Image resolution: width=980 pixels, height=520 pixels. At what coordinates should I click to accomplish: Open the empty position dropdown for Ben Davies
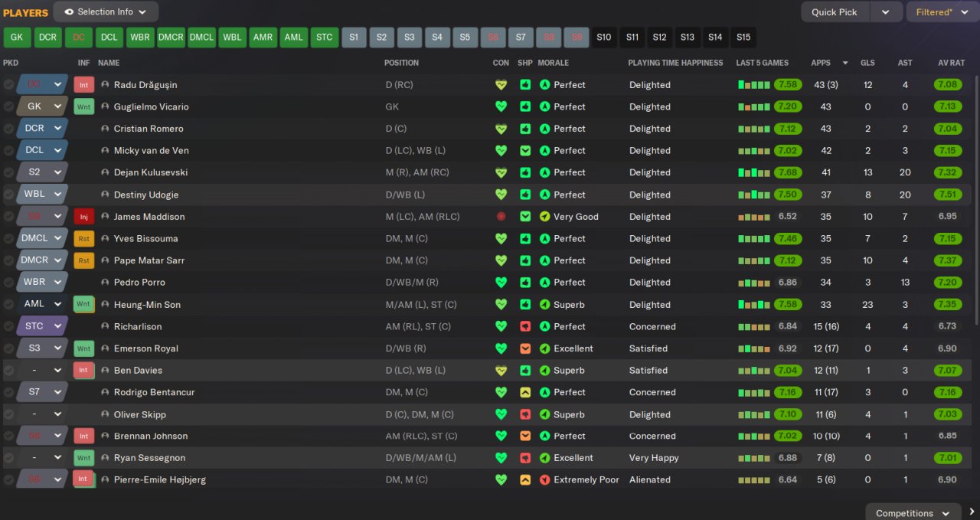coord(42,370)
